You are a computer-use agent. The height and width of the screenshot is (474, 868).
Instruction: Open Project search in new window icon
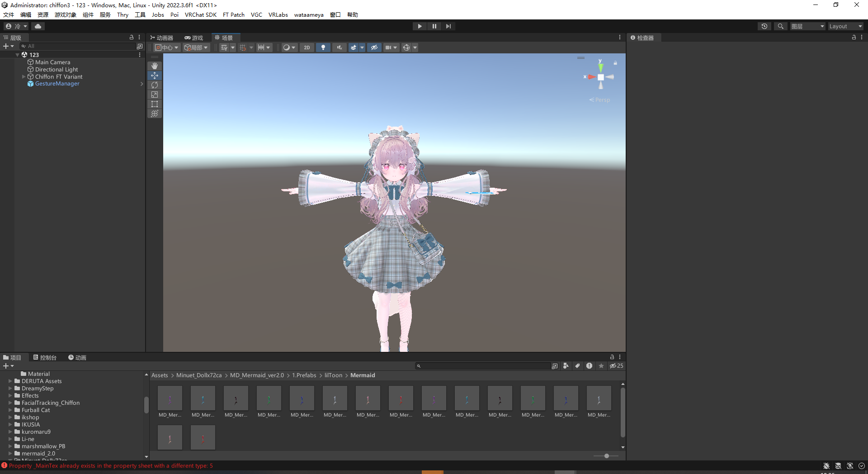555,366
